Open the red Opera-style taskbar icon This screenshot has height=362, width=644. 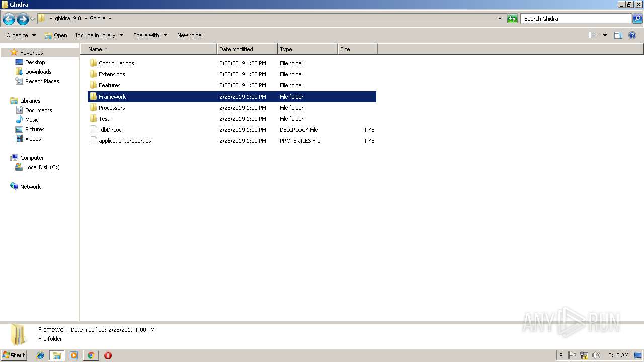pyautogui.click(x=108, y=355)
